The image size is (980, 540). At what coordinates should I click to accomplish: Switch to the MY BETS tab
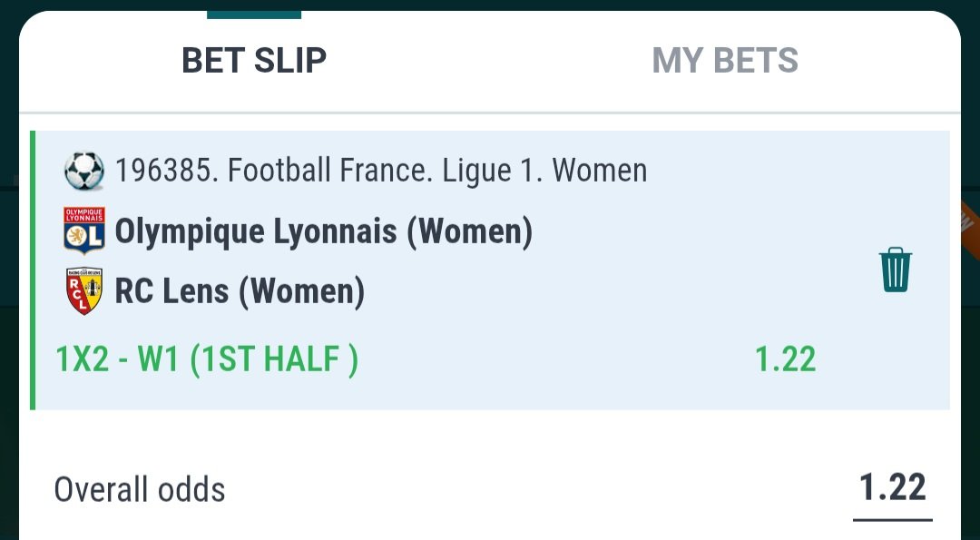[724, 61]
